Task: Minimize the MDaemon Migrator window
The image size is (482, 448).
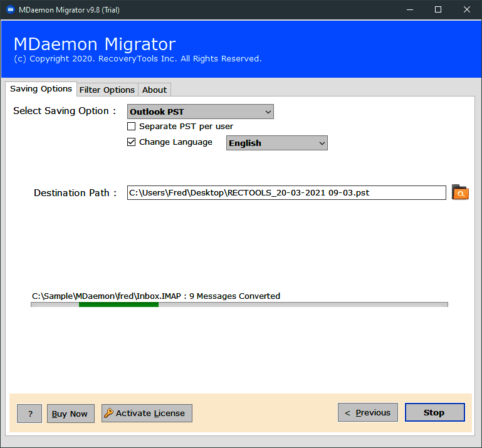Action: 410,9
